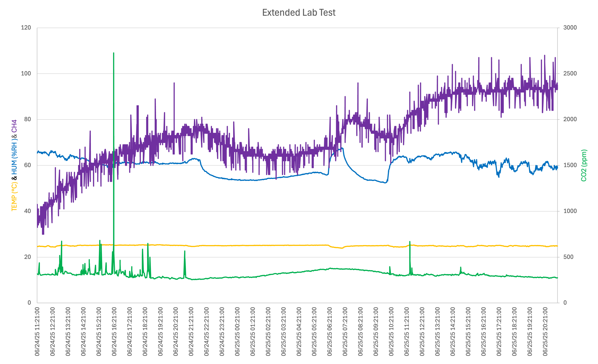598x364 pixels.
Task: Click the 1000 label on right axis
Action: [570, 211]
